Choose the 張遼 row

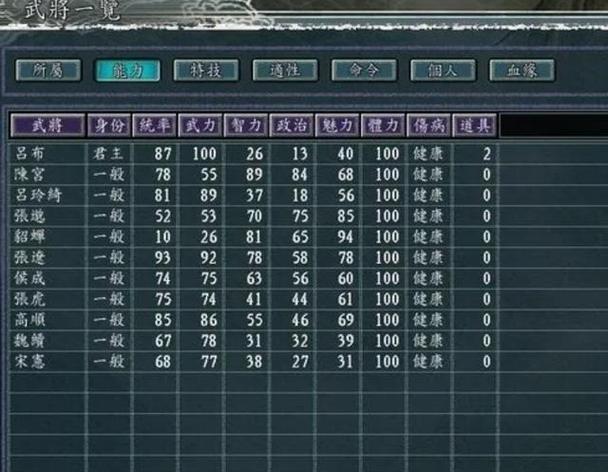click(28, 258)
